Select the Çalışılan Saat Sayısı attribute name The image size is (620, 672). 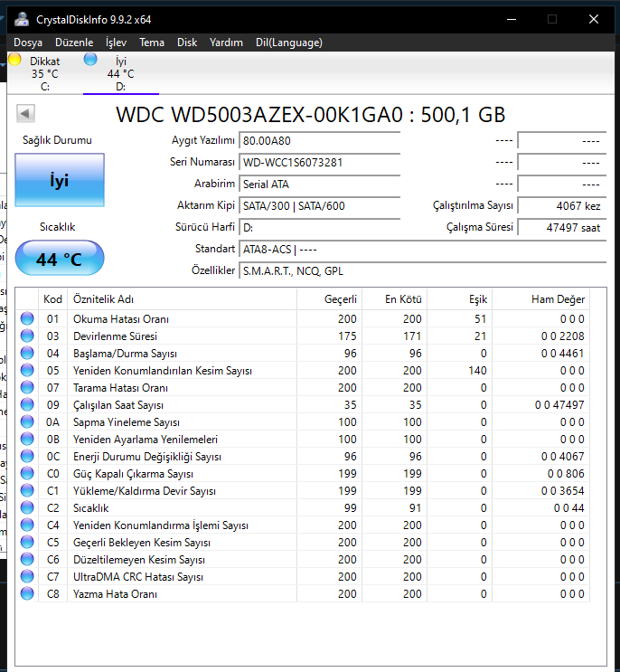(118, 405)
